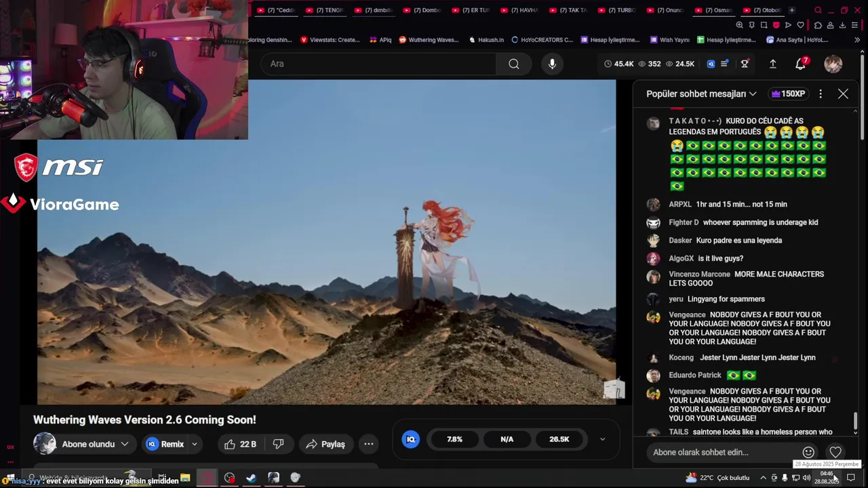
Task: Open emoji picker in chat input
Action: tap(808, 452)
